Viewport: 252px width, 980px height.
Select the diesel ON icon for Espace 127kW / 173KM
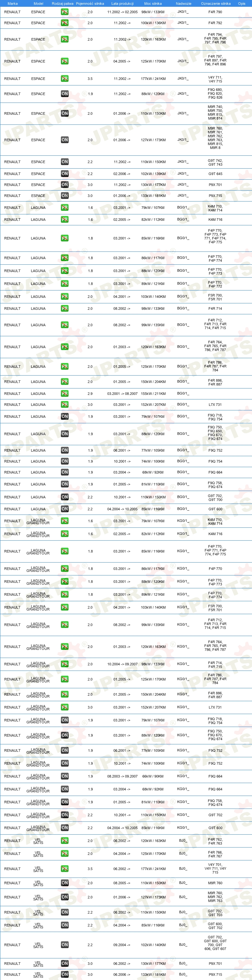tap(65, 140)
